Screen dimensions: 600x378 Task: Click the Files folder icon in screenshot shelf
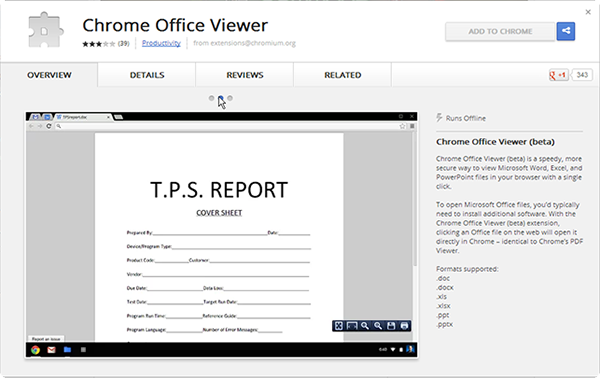click(67, 349)
